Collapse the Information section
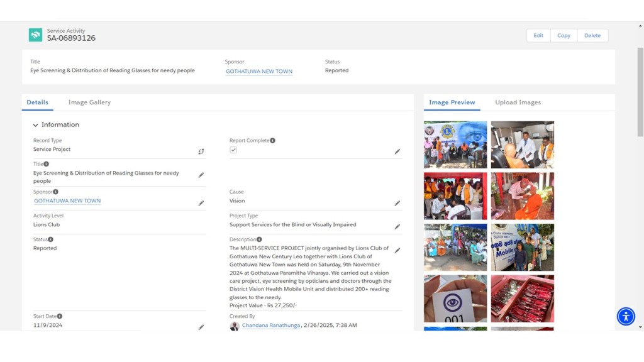This screenshot has height=362, width=644. [x=35, y=125]
